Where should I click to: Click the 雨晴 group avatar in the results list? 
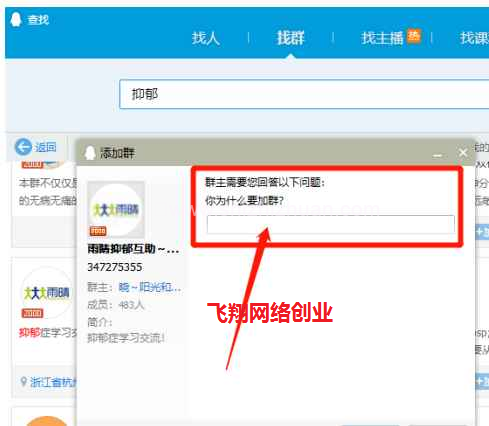[46, 293]
